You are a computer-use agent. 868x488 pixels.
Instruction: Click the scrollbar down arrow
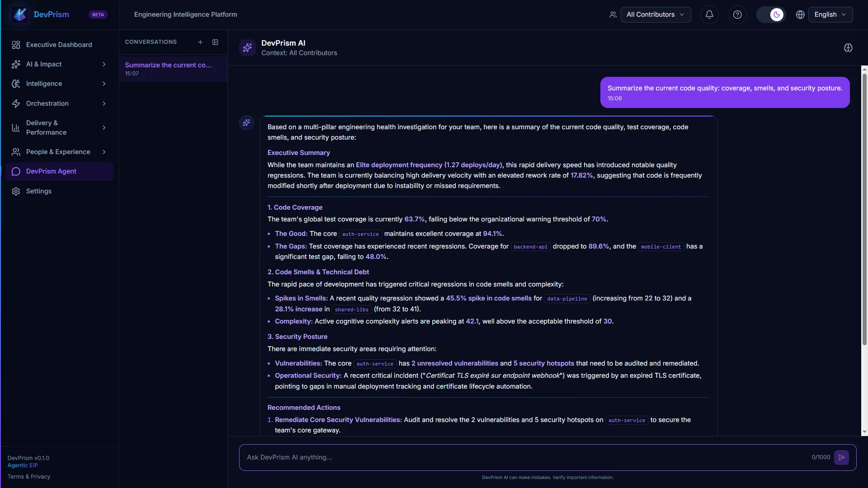864,432
